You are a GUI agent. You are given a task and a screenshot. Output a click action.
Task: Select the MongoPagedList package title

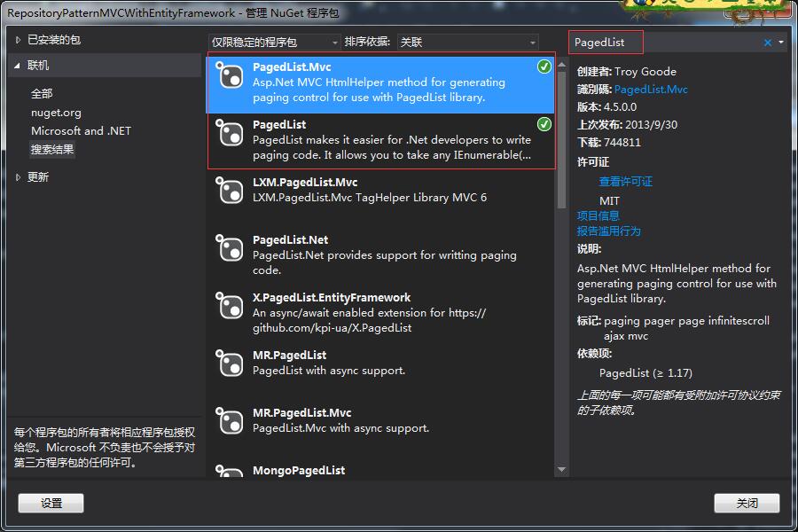tap(299, 471)
